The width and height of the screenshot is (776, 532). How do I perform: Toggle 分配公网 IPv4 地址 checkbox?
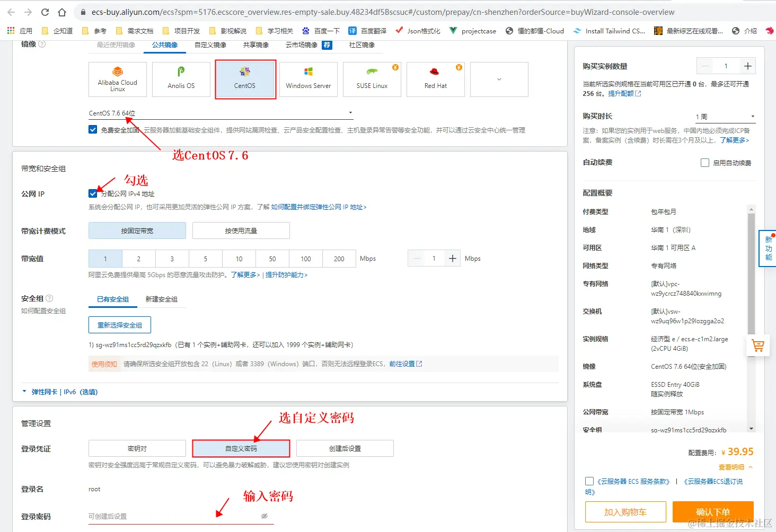click(x=93, y=194)
